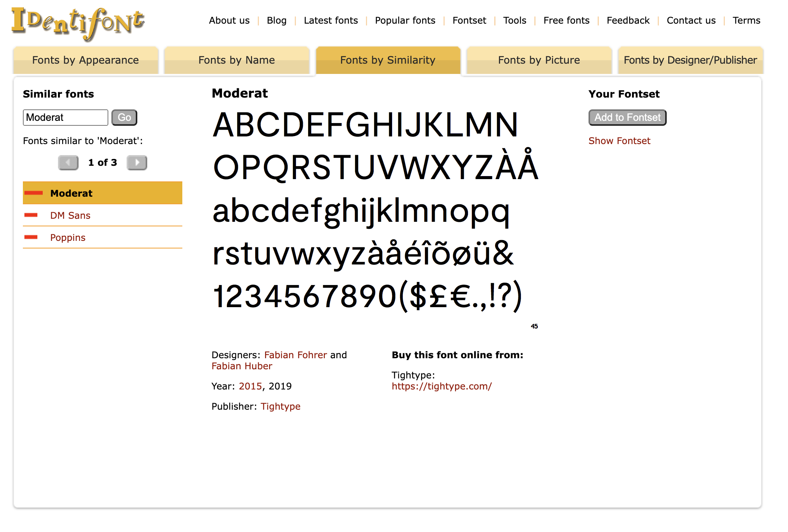Click red similarity bar beside Poppins
Image resolution: width=788 pixels, height=532 pixels.
tap(31, 237)
